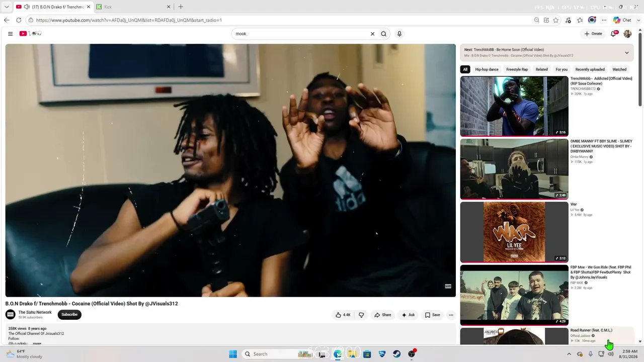Open the browser apps icon in address bar
The height and width of the screenshot is (362, 644).
tap(546, 20)
